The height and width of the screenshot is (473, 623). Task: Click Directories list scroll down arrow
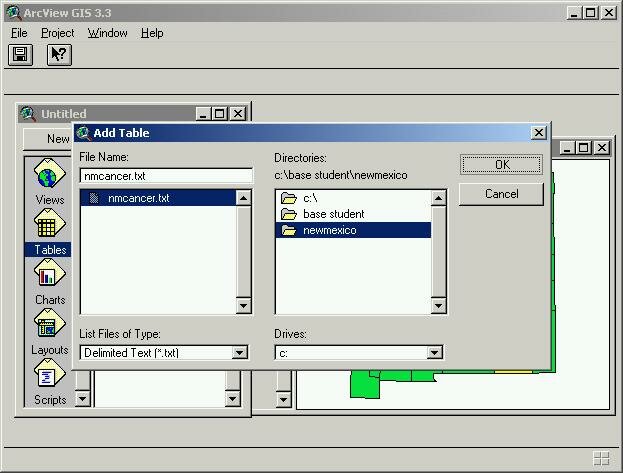pyautogui.click(x=438, y=306)
